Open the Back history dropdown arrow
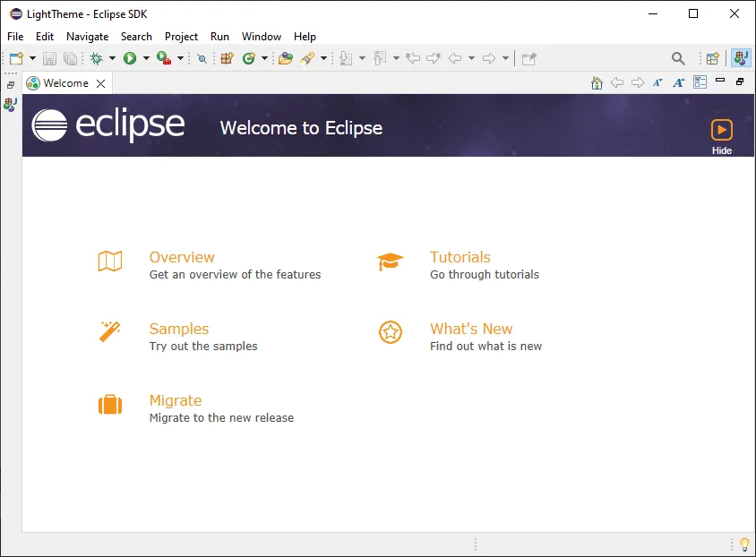This screenshot has width=756, height=557. pos(471,58)
